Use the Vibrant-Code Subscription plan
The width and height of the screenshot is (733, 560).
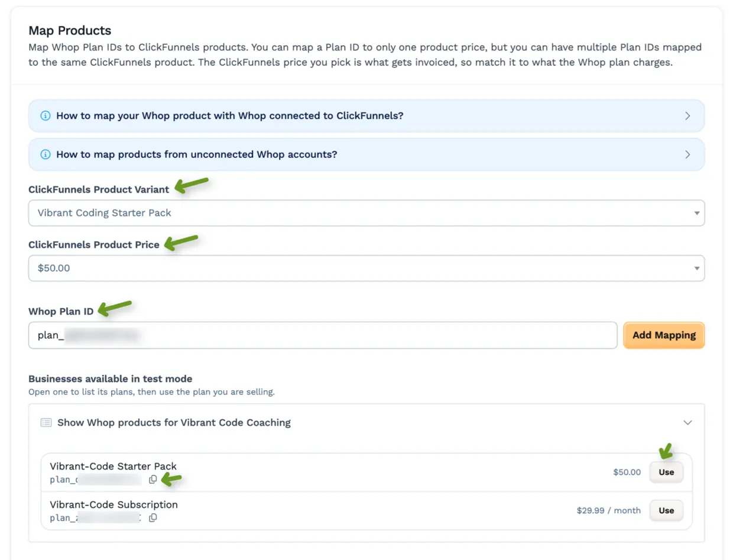(666, 510)
